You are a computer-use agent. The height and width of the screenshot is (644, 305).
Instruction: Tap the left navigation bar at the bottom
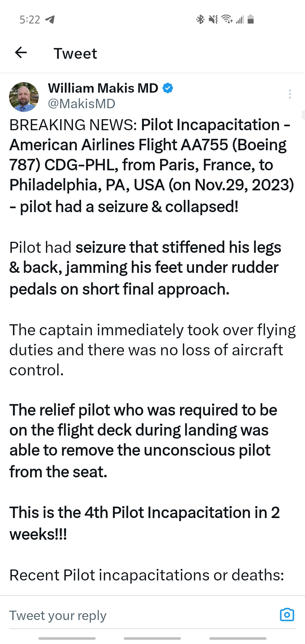point(67,638)
